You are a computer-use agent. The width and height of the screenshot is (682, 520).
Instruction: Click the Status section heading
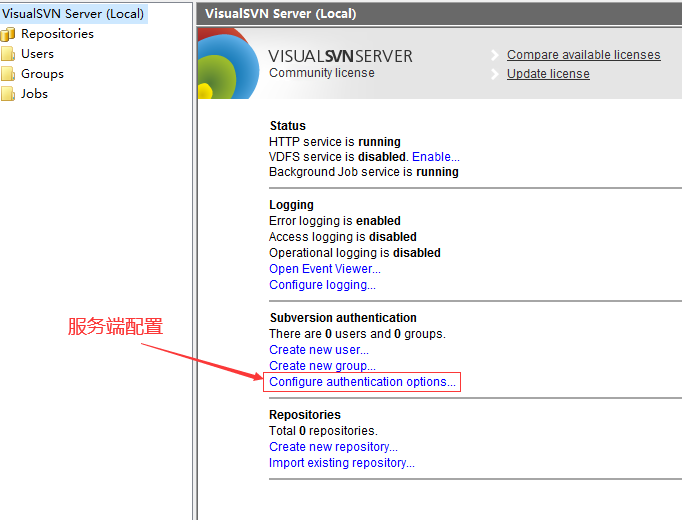click(x=288, y=126)
